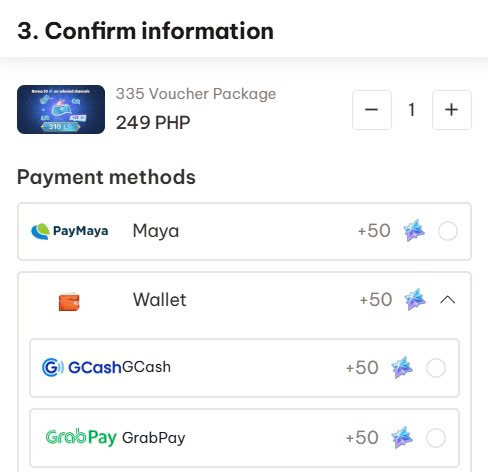Click the 335 Voucher Package title
Viewport: 488px width, 472px height.
[196, 94]
